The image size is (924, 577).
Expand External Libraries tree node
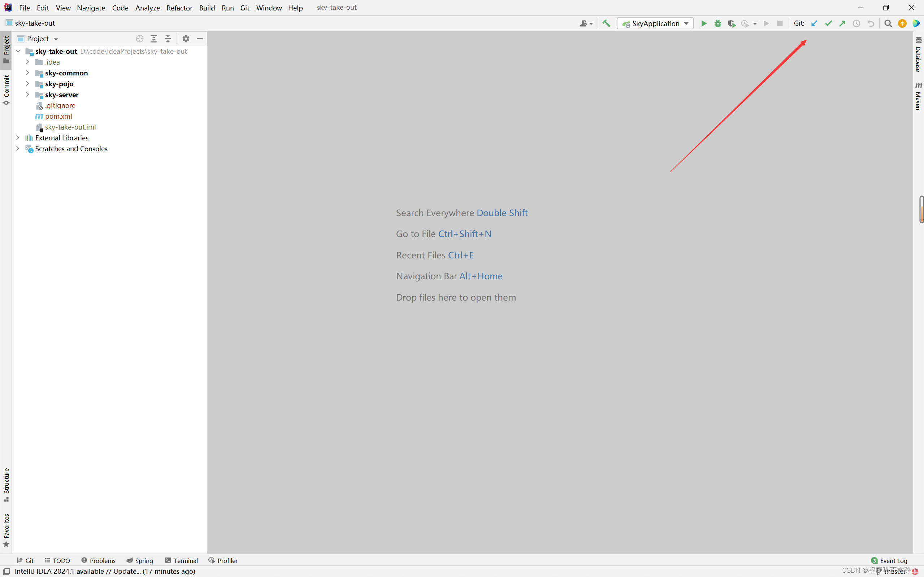click(18, 138)
